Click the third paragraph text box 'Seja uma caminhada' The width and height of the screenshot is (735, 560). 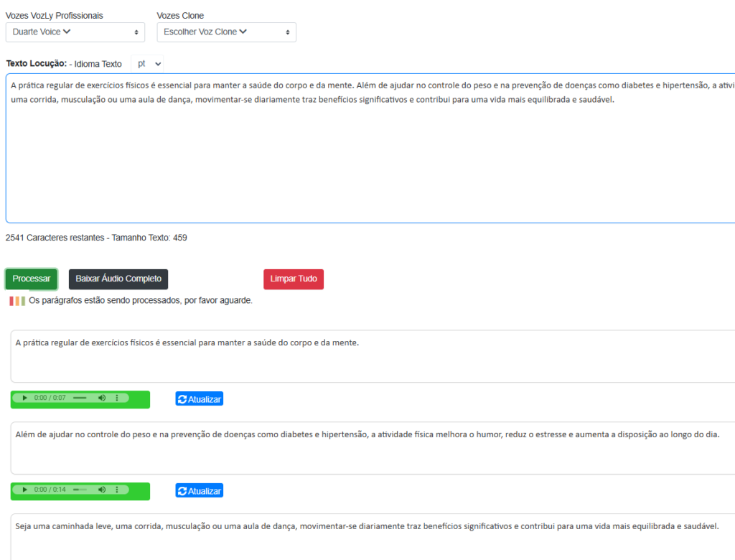(x=373, y=537)
